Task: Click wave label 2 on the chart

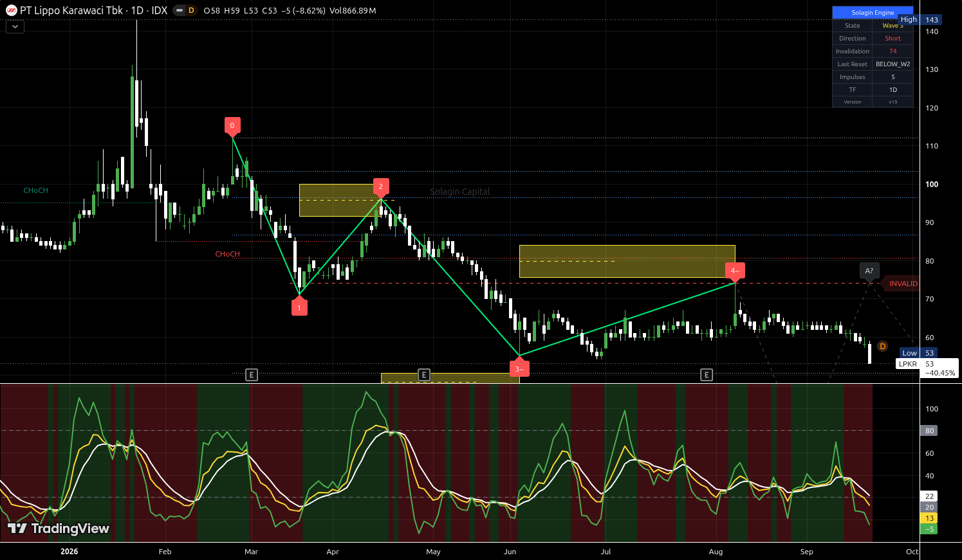Action: [380, 187]
